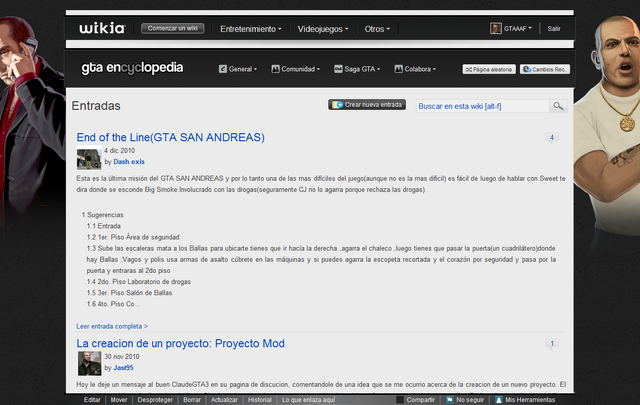
Task: Click Editar in bottom toolbar
Action: (92, 400)
